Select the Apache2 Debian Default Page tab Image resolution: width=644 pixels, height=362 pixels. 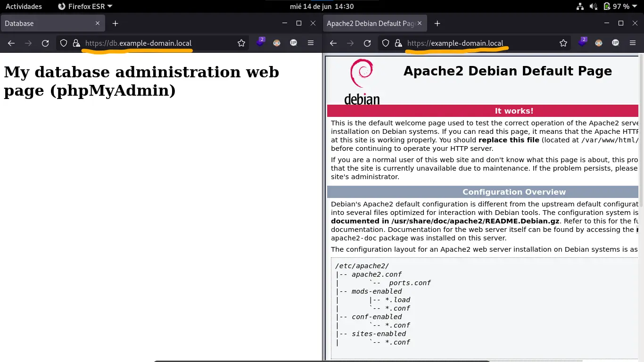(375, 23)
